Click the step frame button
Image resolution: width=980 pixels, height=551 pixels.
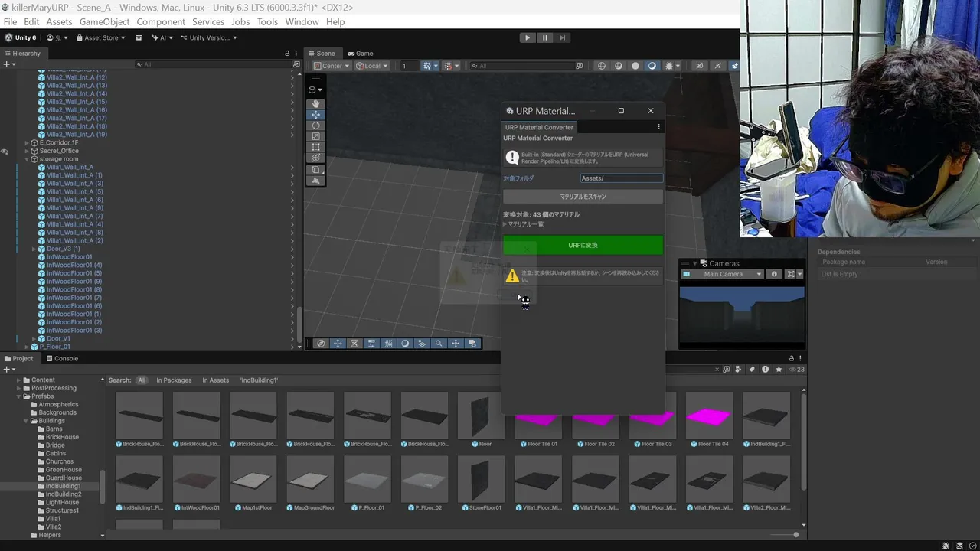click(x=562, y=37)
